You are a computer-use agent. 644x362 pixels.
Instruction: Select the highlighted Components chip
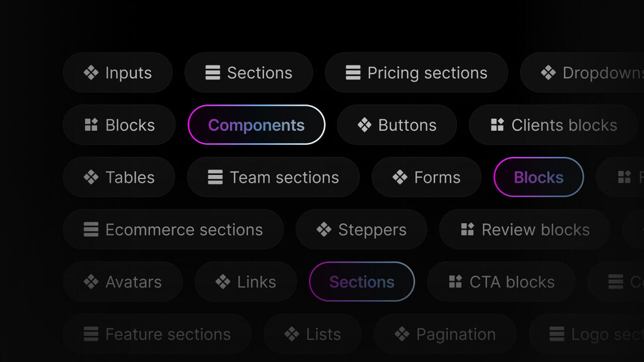256,125
